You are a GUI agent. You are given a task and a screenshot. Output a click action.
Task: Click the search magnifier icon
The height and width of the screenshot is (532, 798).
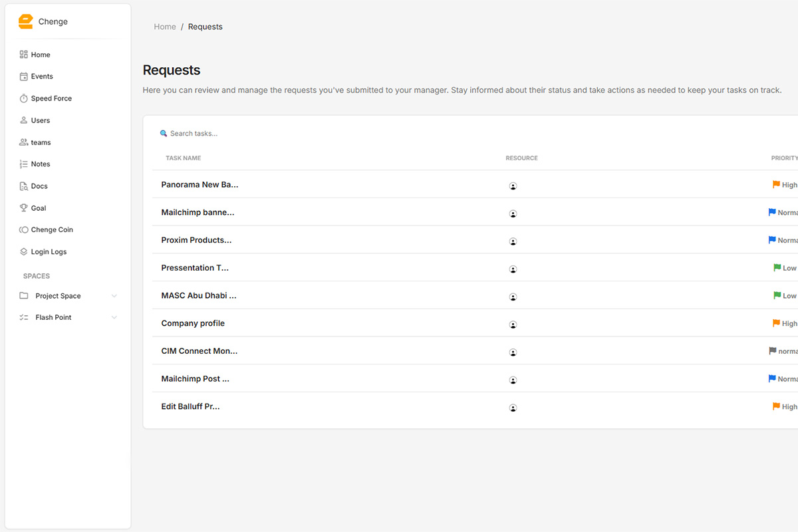(164, 134)
